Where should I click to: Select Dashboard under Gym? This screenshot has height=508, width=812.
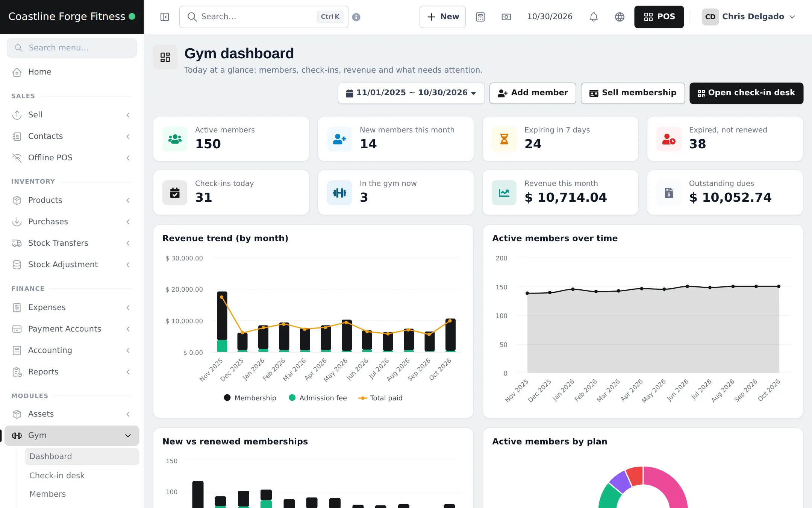(x=82, y=456)
